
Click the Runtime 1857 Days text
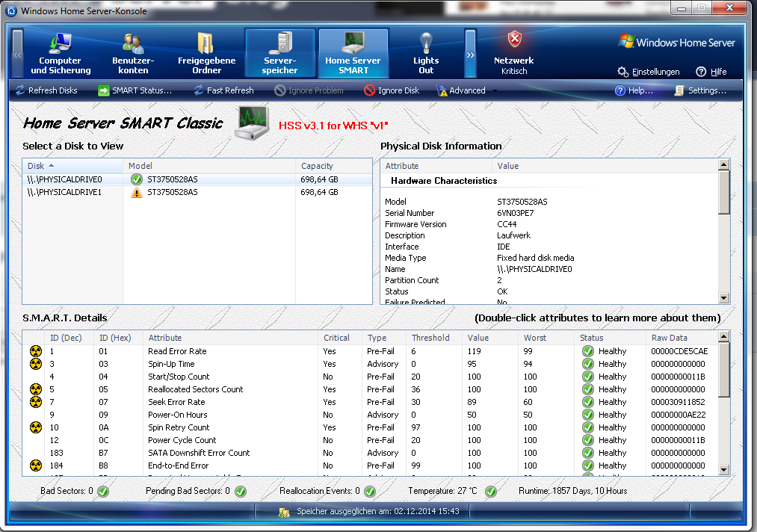tap(573, 491)
